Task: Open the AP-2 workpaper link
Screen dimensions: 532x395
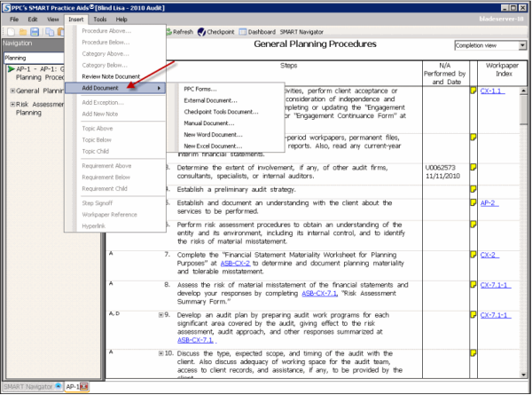Action: [488, 203]
